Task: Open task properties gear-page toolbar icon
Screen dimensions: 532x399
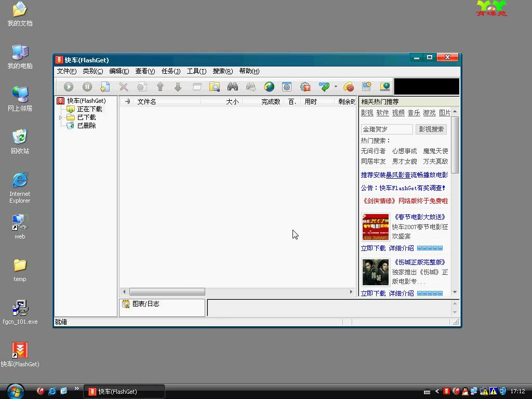Action: click(x=142, y=87)
